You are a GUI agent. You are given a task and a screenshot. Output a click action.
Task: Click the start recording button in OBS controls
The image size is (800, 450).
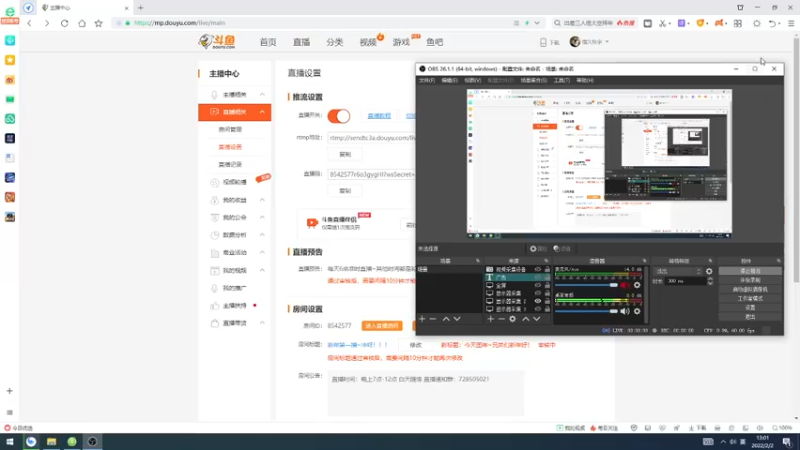[x=749, y=280]
